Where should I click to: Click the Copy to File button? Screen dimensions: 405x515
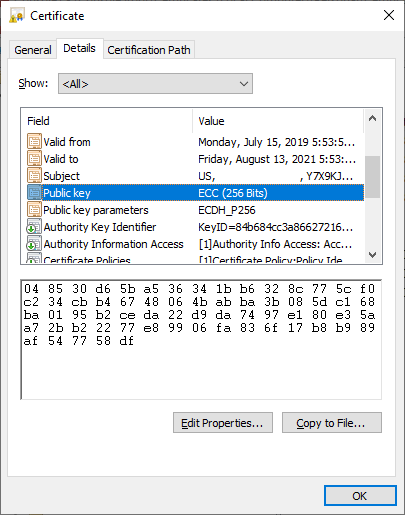332,423
